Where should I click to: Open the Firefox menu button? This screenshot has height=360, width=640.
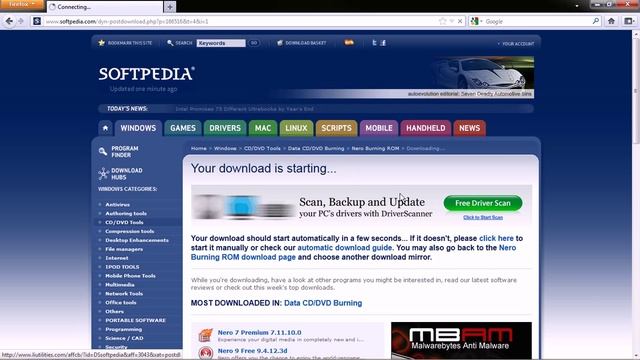coord(21,4)
